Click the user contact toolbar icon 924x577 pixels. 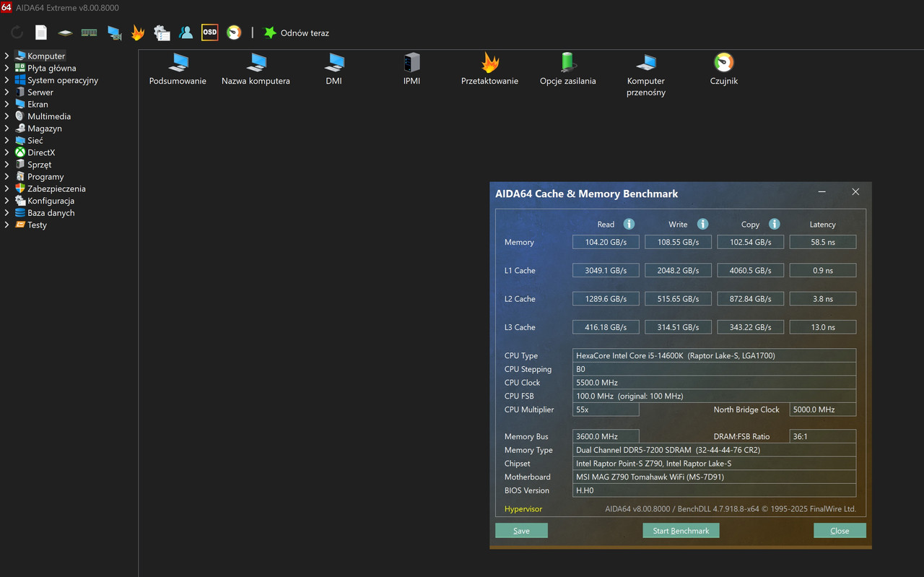tap(186, 32)
